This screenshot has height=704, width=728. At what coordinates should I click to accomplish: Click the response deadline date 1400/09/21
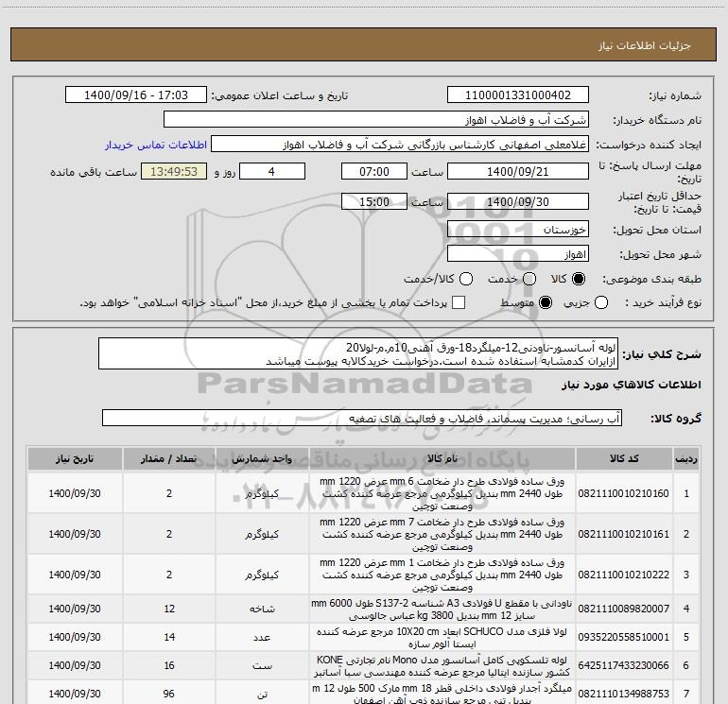tap(518, 172)
